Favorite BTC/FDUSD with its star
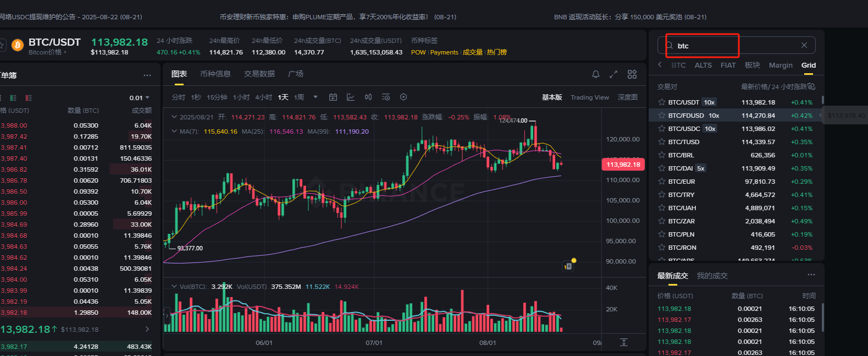The image size is (868, 356). 662,116
